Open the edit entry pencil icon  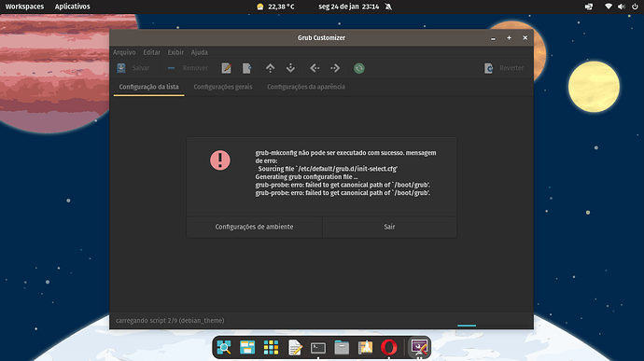226,68
